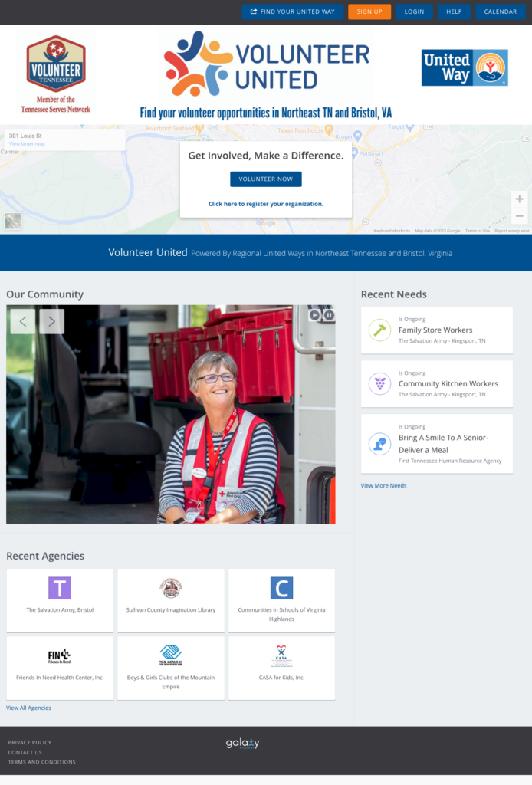The image size is (532, 785).
Task: Open Family Store Workers need
Action: tap(435, 330)
